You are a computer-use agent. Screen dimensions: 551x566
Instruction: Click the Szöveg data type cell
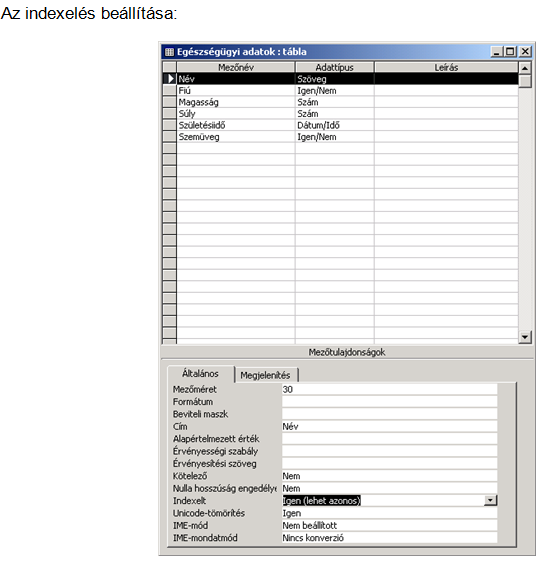pos(335,79)
